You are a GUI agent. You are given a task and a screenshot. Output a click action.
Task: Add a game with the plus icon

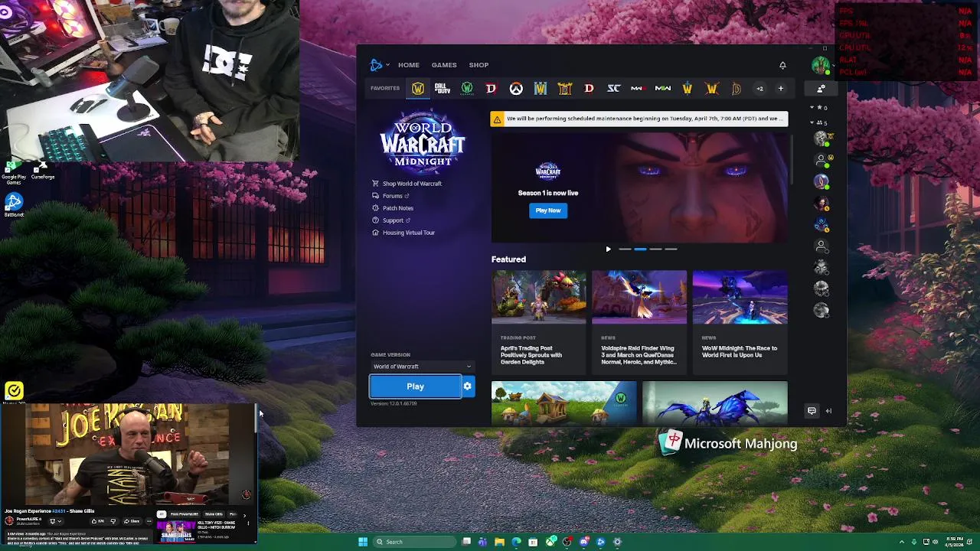coord(780,89)
